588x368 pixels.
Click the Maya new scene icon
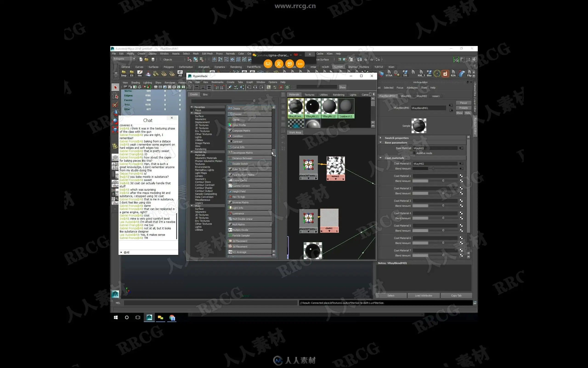click(x=141, y=59)
